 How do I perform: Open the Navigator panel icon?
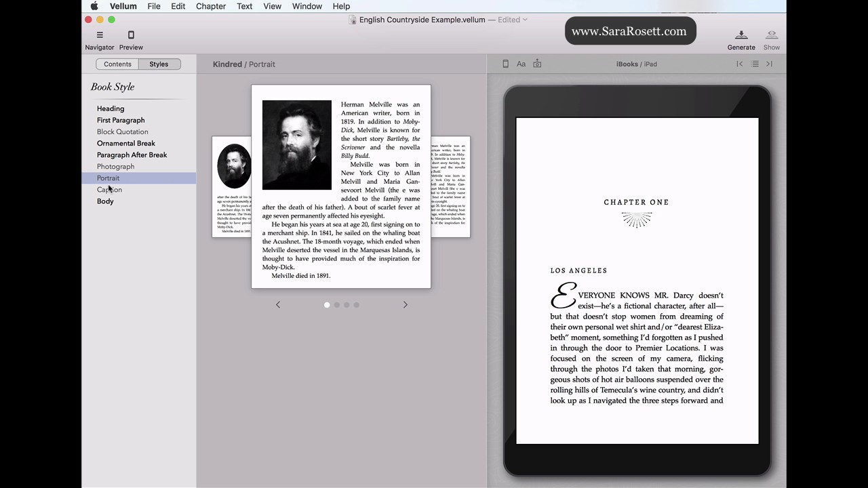[x=100, y=35]
